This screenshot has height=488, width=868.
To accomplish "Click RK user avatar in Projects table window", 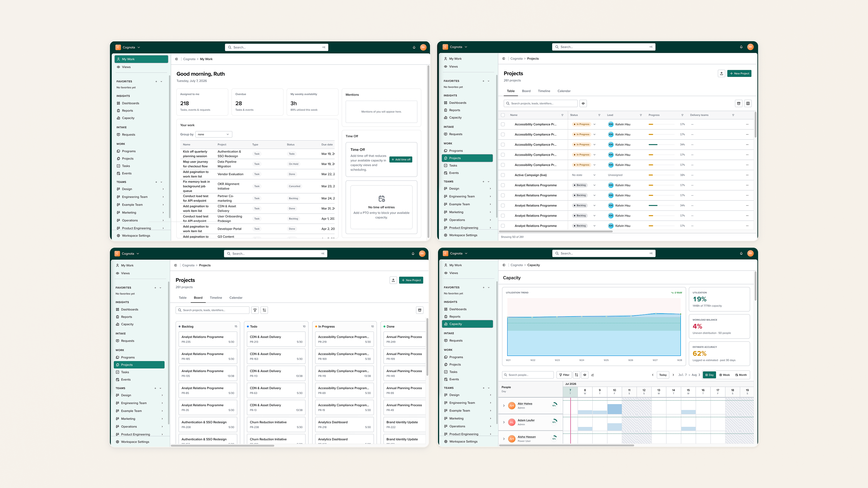I will (x=750, y=47).
